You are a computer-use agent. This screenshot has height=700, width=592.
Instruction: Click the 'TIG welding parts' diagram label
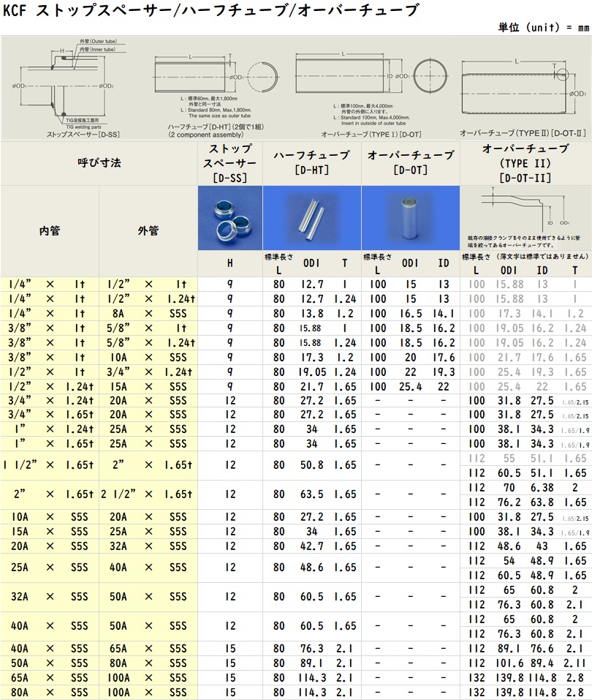coord(83,127)
